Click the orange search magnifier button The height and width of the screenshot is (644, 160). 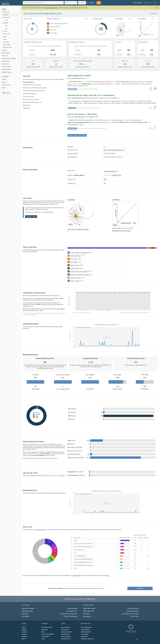[x=99, y=3]
